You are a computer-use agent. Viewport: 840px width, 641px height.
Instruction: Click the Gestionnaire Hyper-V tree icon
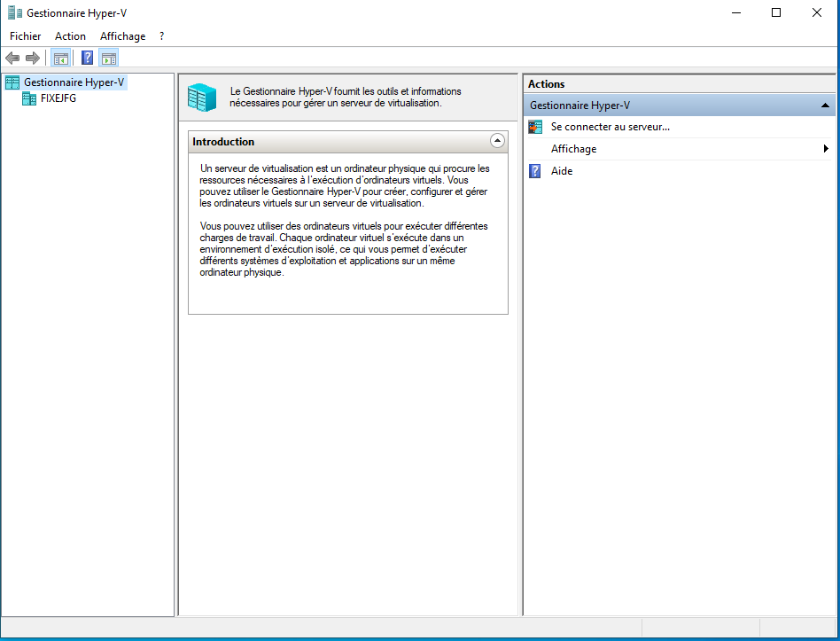tap(12, 82)
